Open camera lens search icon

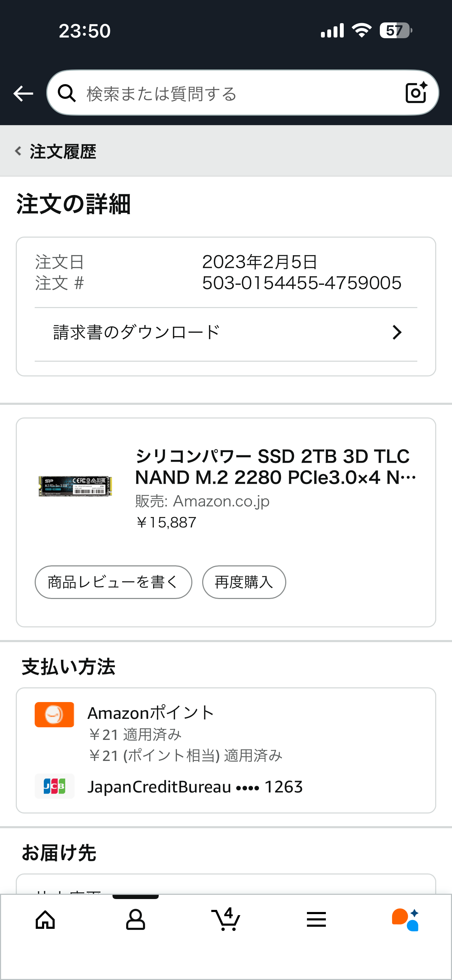point(416,93)
